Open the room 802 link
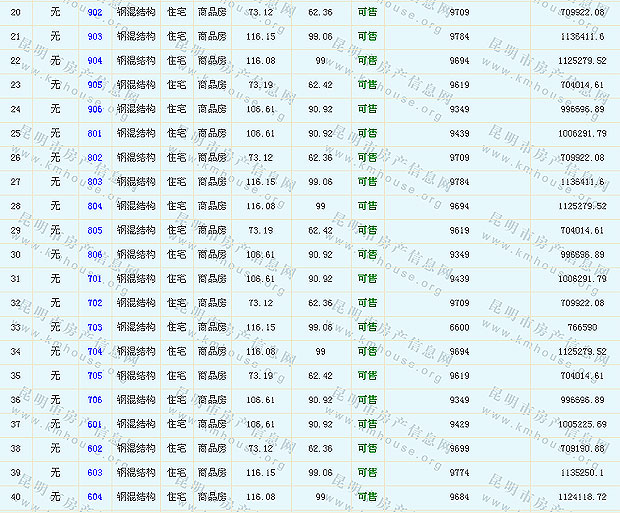 (95, 158)
